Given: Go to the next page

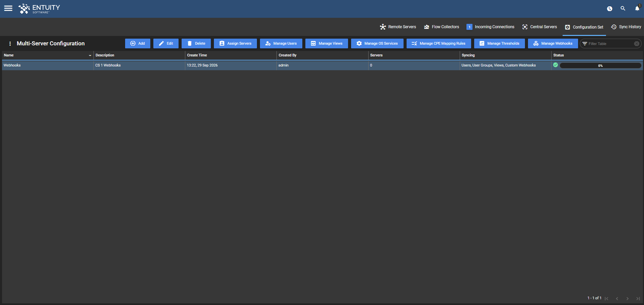Looking at the screenshot, I should tap(627, 298).
